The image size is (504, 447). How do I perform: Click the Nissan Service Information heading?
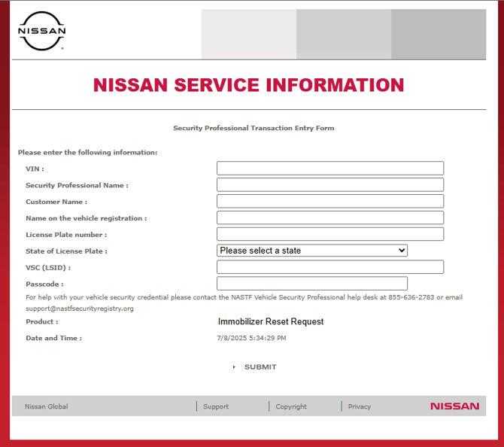click(x=248, y=85)
